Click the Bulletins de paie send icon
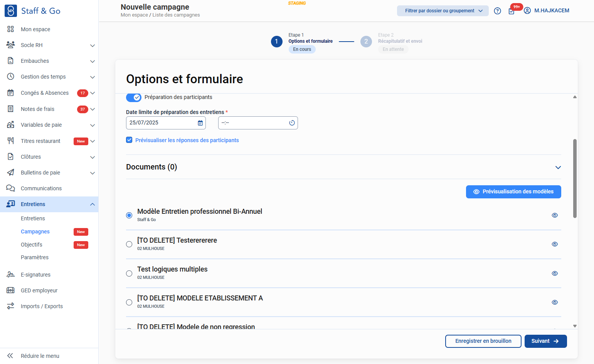The height and width of the screenshot is (364, 594). 11,173
